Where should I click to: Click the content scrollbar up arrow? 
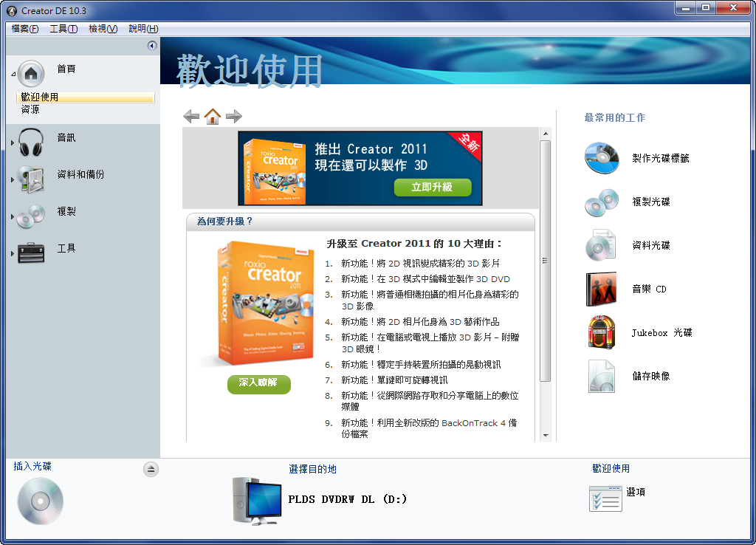point(546,134)
